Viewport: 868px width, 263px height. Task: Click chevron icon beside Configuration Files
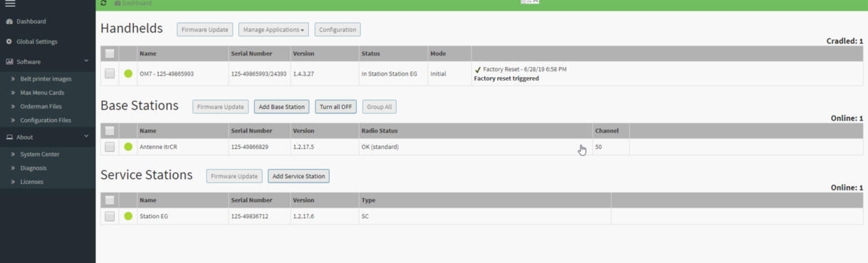13,120
